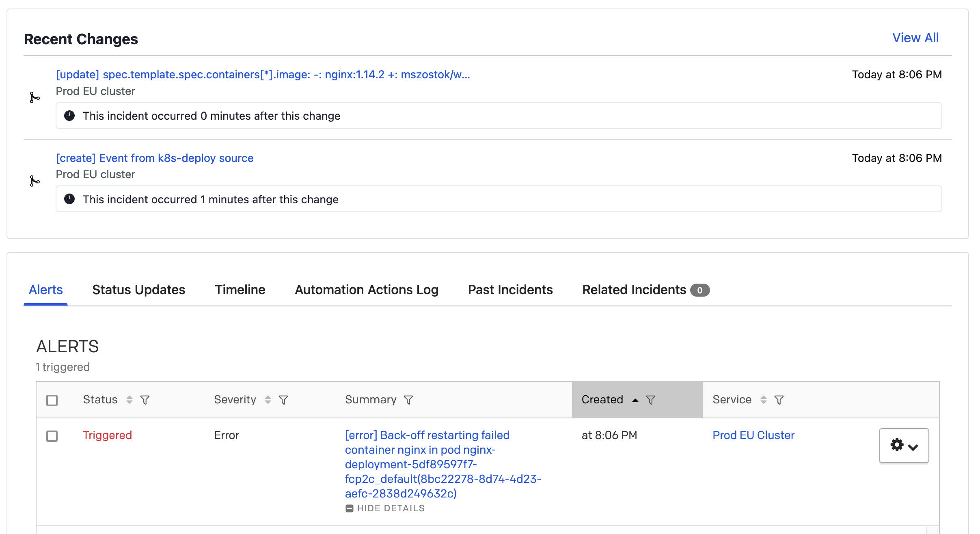Select the header checkbox to select all alerts
The height and width of the screenshot is (534, 980).
[x=52, y=399]
